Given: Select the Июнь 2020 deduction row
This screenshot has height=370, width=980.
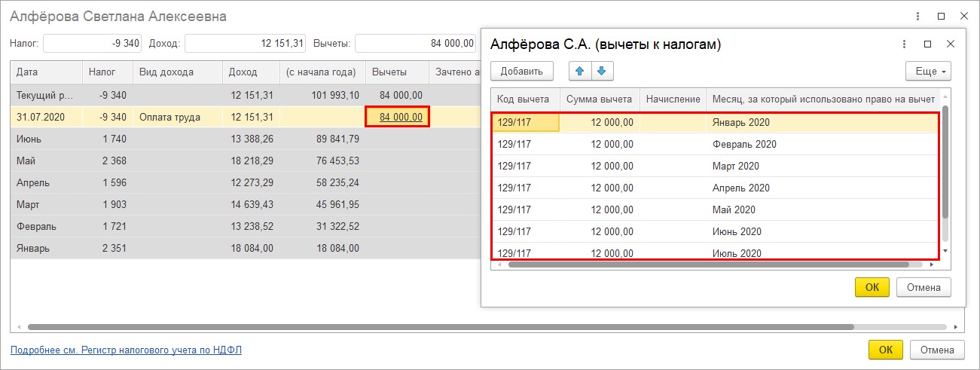Looking at the screenshot, I should click(x=716, y=231).
